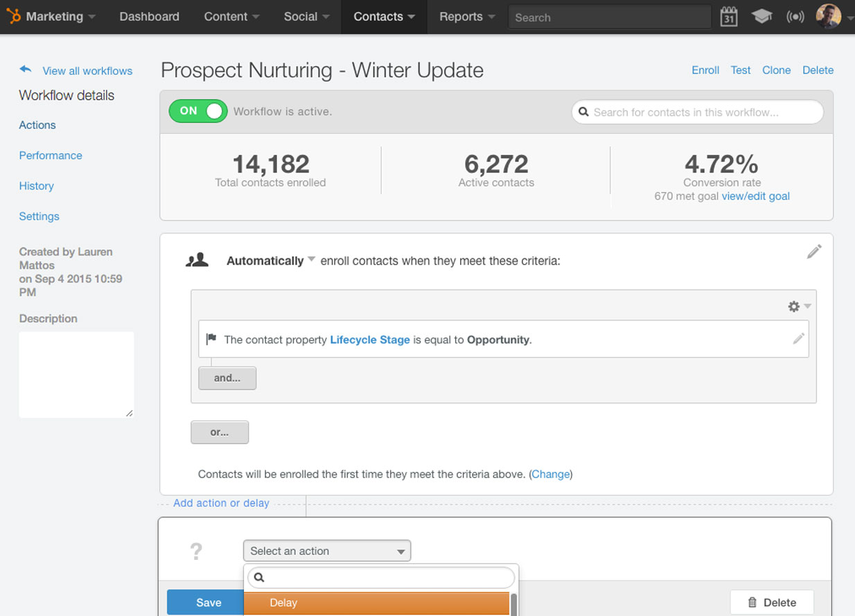
Task: Open the academy graduation cap icon
Action: click(x=761, y=17)
